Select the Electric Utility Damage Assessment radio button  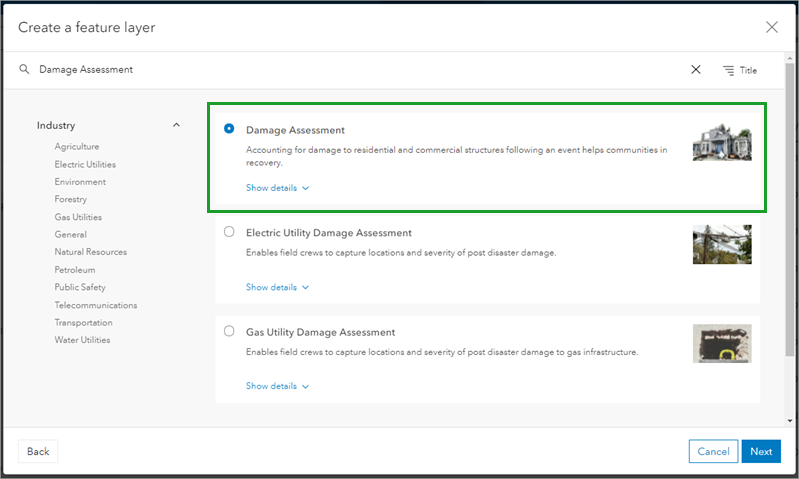tap(229, 231)
